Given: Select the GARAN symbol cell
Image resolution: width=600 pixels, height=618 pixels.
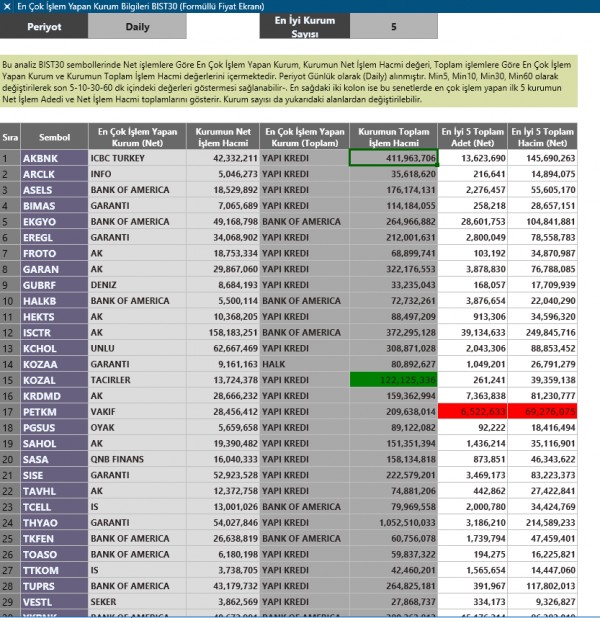Looking at the screenshot, I should (54, 269).
